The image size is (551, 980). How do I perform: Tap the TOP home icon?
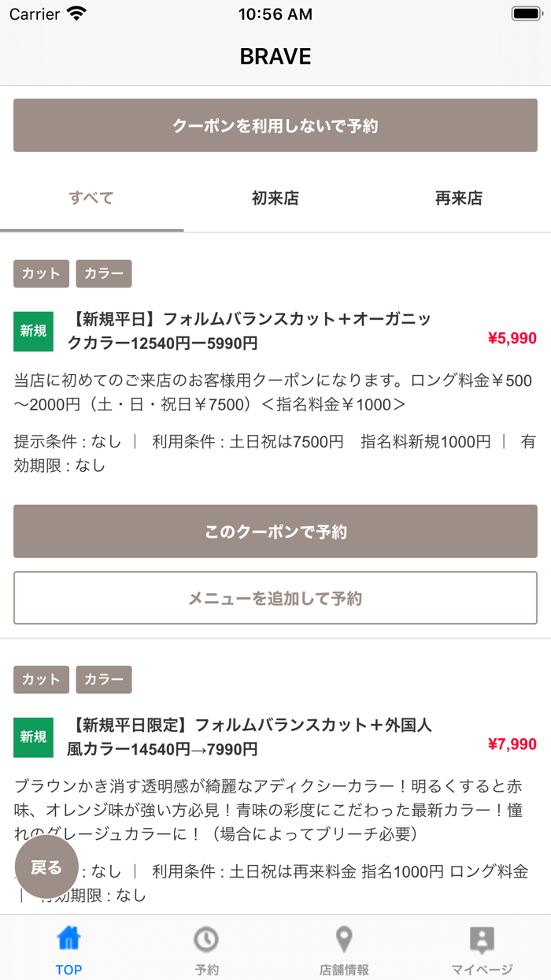click(x=68, y=939)
